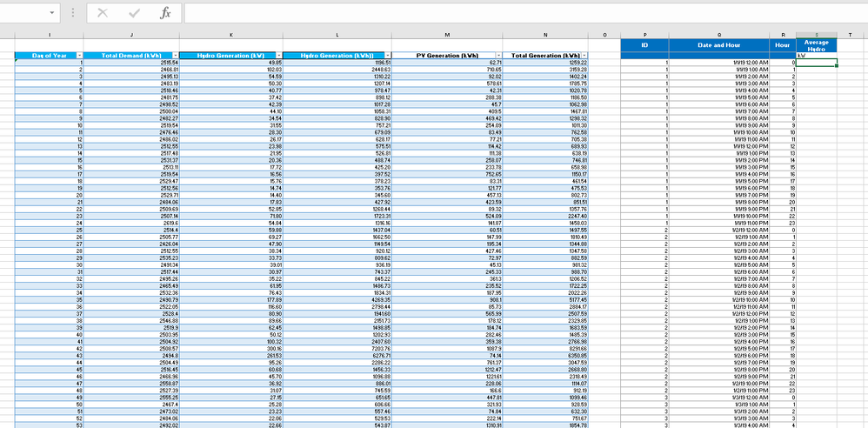Click the Enter checkmark formula bar icon
868x428 pixels.
click(134, 13)
